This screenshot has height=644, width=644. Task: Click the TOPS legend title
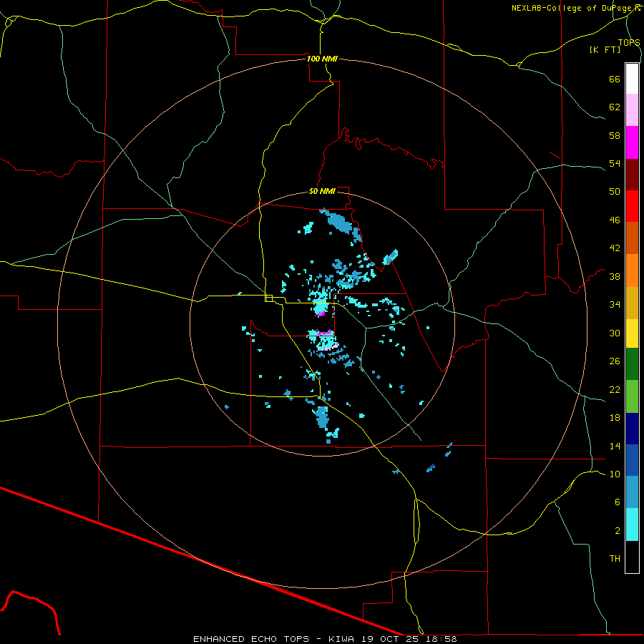coord(629,42)
